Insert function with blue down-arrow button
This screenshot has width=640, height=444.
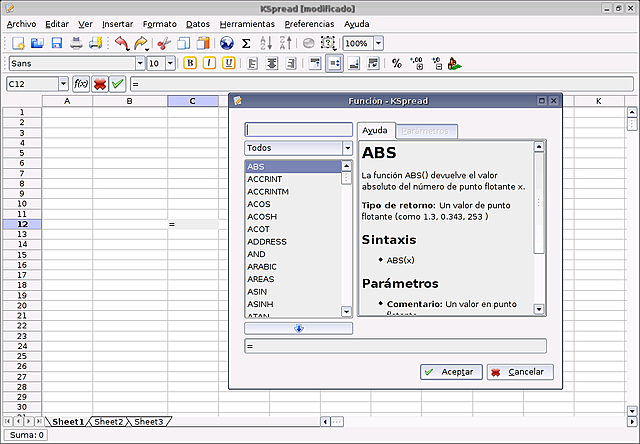298,329
